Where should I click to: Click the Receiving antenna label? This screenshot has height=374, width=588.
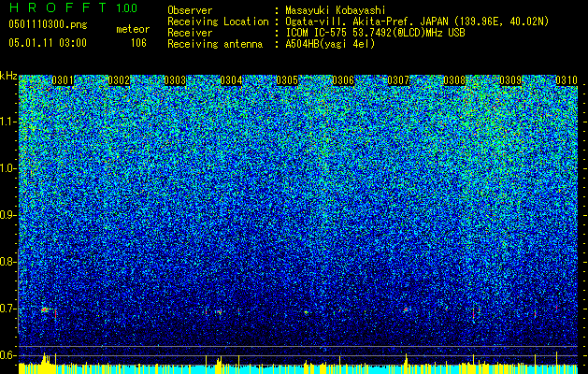[215, 44]
